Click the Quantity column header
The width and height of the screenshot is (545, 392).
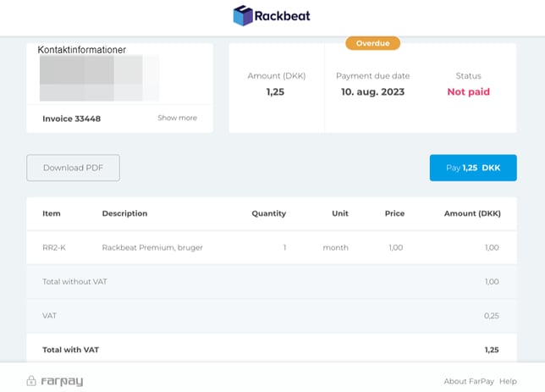268,213
